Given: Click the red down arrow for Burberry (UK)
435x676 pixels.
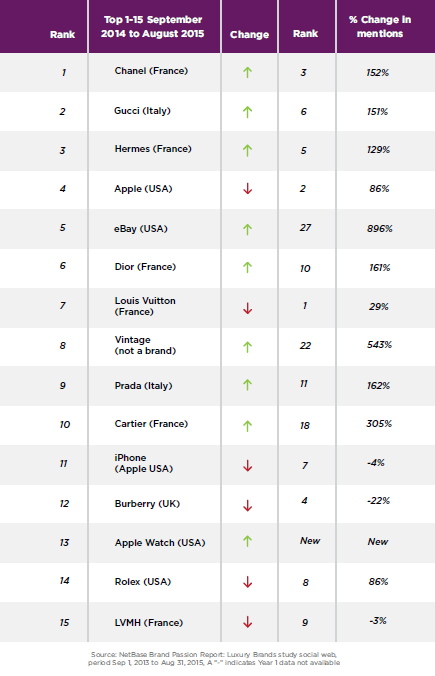Looking at the screenshot, I should pyautogui.click(x=247, y=505).
